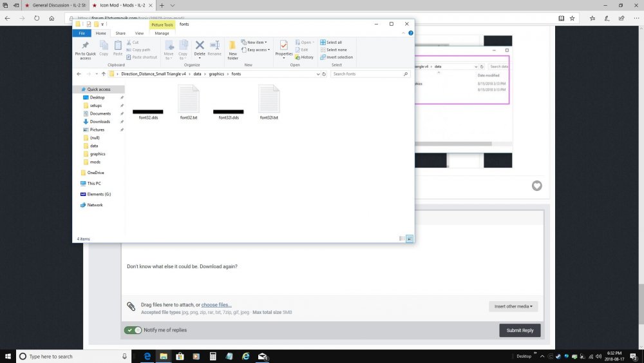Open the View ribbon tab
644x363 pixels.
139,34
